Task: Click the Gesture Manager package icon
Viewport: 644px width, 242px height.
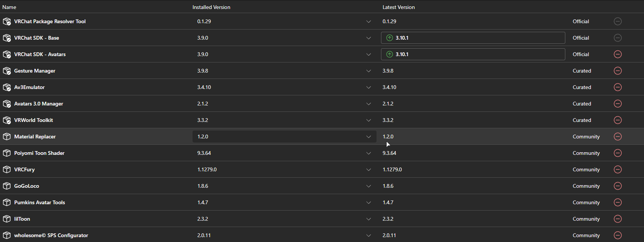Action: (x=7, y=71)
